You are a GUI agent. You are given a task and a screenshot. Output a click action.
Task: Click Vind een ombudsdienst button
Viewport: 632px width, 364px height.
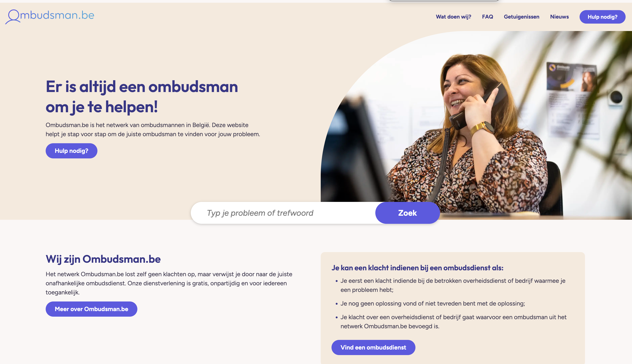click(x=373, y=347)
